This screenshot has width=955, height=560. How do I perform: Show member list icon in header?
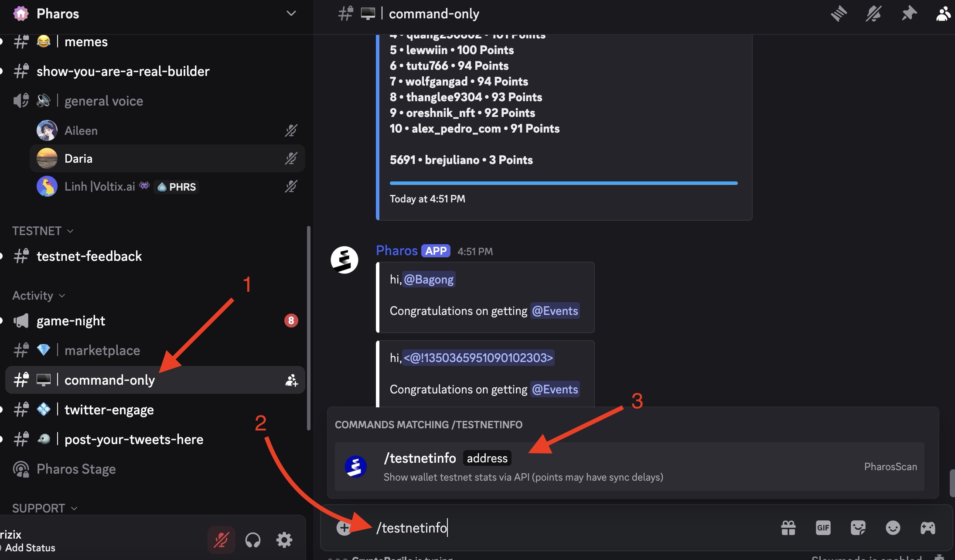click(x=943, y=14)
